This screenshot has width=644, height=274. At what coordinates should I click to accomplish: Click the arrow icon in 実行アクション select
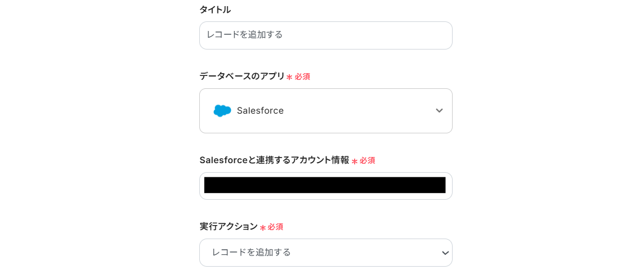[x=445, y=253]
